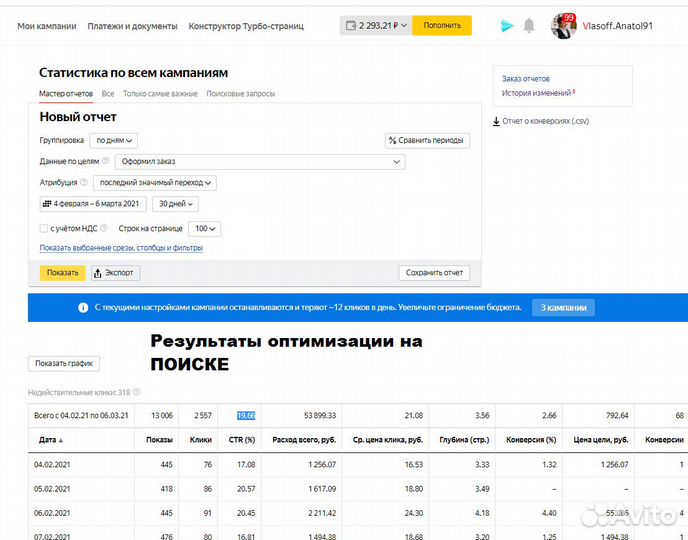The height and width of the screenshot is (540, 688).
Task: Sort by the Показы column header
Action: (x=159, y=440)
